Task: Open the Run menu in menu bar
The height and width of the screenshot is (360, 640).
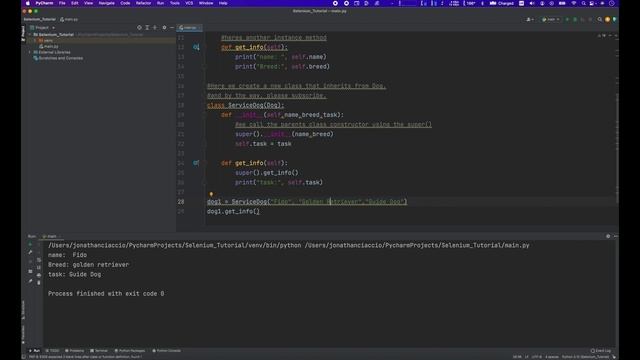Action: click(160, 3)
